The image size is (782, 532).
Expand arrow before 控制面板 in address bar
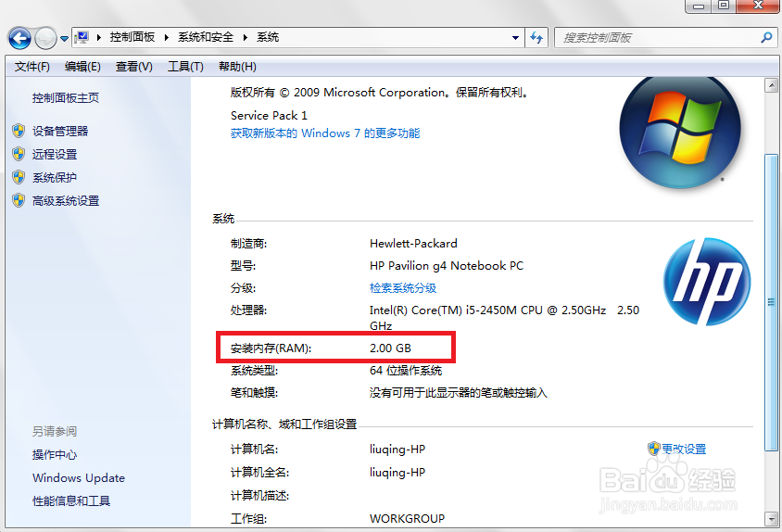(99, 37)
